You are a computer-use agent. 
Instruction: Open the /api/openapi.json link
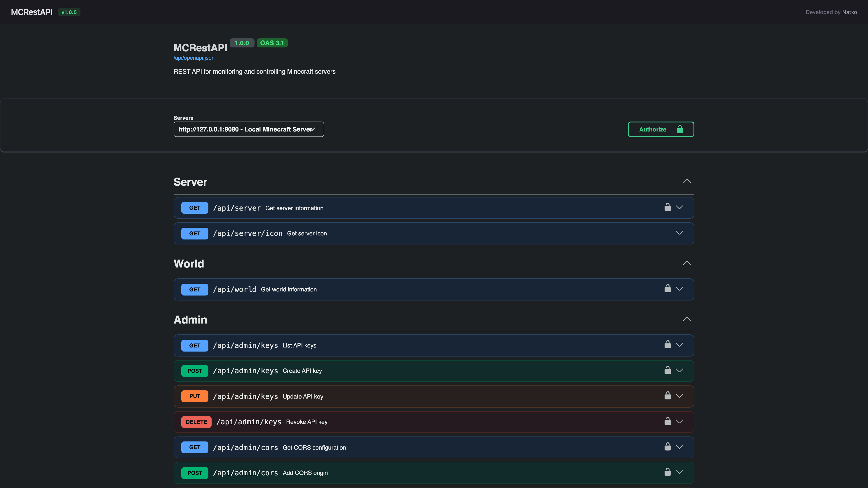point(194,58)
